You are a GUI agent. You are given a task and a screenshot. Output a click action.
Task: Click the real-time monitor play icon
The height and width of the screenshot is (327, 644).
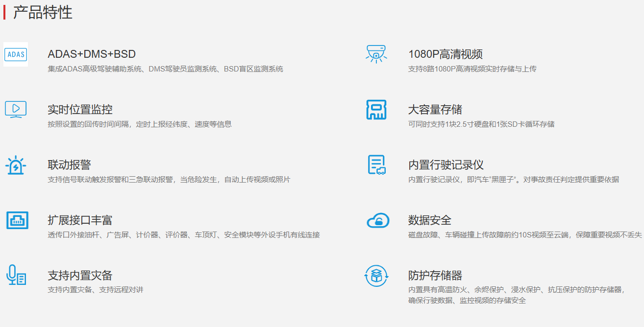coord(16,109)
